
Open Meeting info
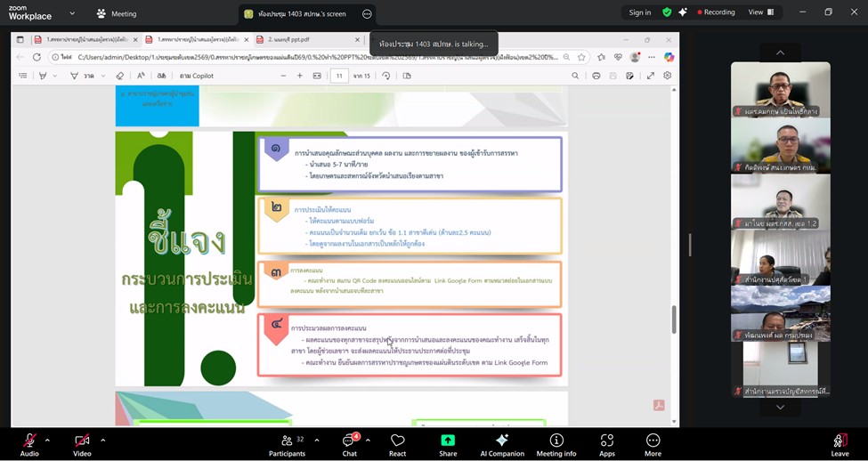(556, 444)
